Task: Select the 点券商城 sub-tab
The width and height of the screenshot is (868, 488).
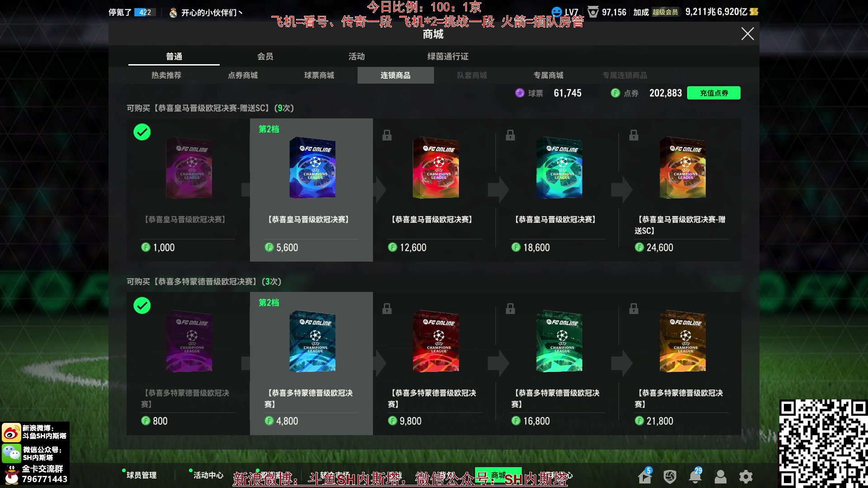Action: tap(243, 75)
